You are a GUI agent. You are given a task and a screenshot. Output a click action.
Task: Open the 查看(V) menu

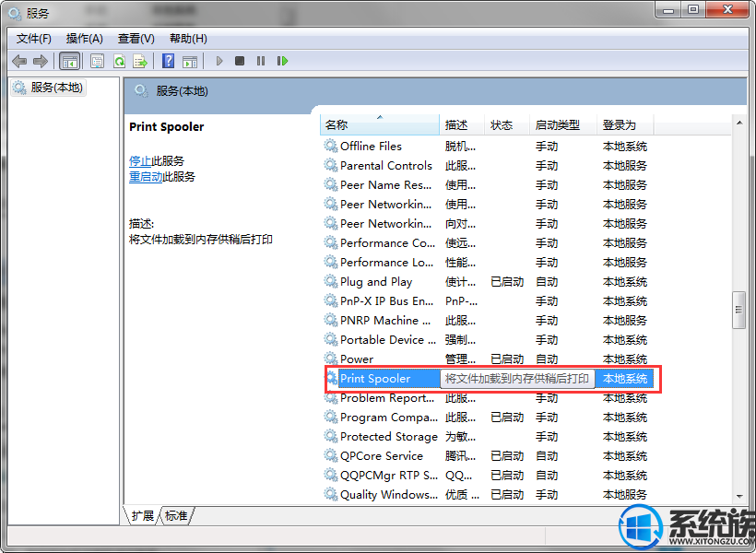point(136,39)
